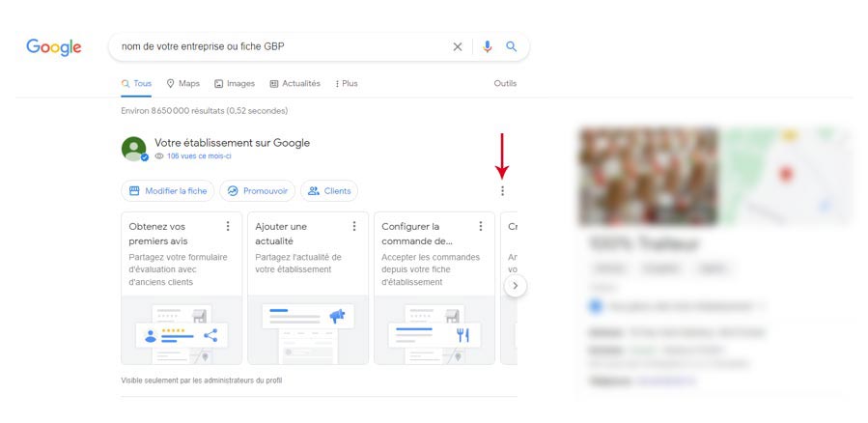Image resolution: width=868 pixels, height=423 pixels.
Task: Open the Ajouter une actualité card
Action: (x=308, y=288)
